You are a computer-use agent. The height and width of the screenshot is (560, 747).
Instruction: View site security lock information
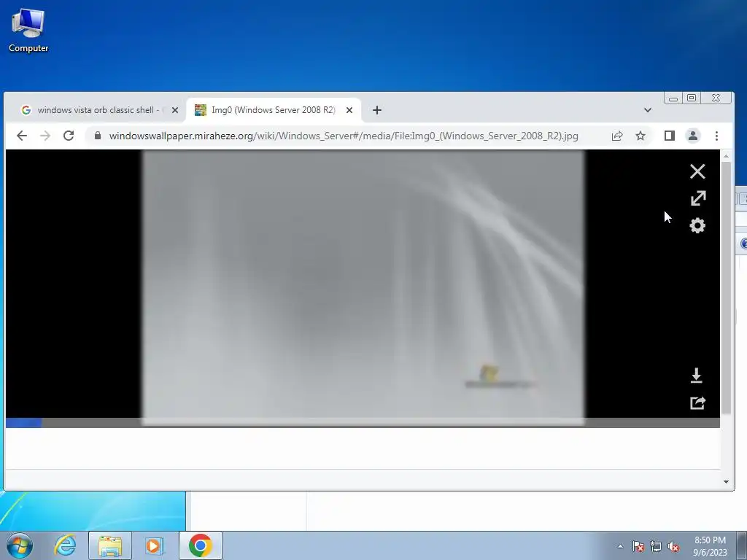[98, 136]
